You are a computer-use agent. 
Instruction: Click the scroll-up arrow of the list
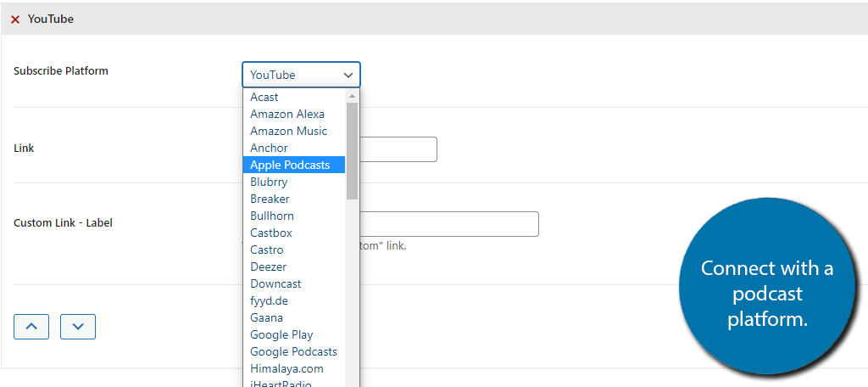click(x=352, y=96)
